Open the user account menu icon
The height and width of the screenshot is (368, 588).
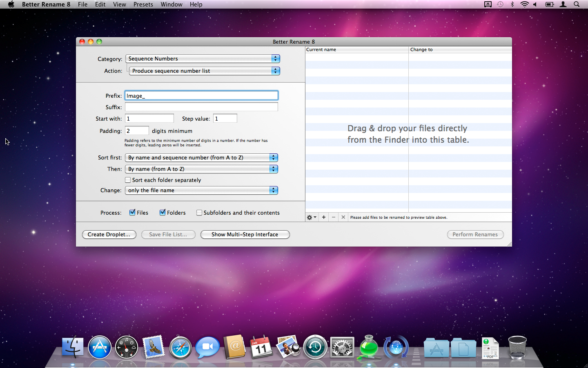coord(563,4)
